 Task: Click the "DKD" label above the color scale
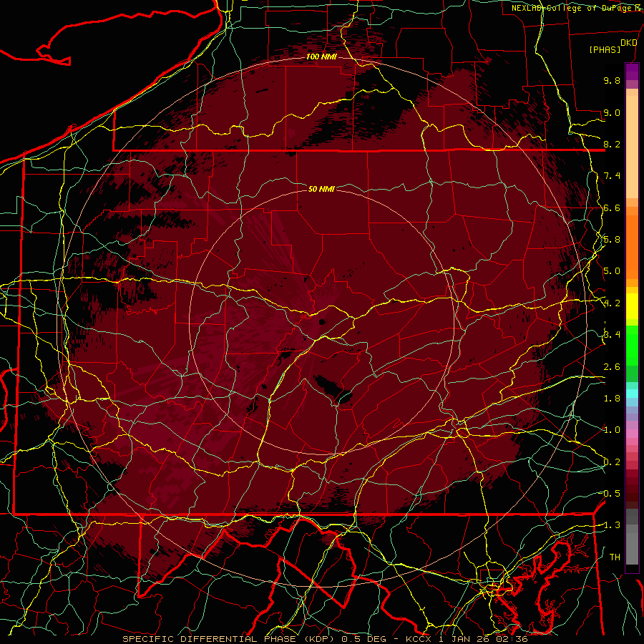(x=629, y=43)
